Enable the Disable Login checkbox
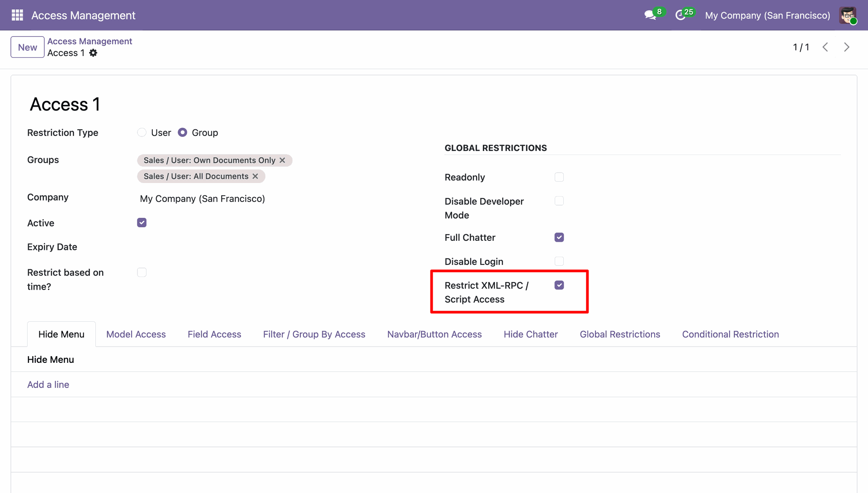The width and height of the screenshot is (868, 493). coord(559,261)
